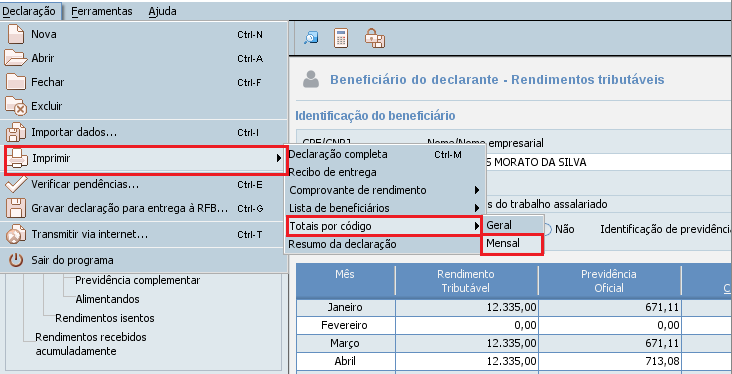The width and height of the screenshot is (732, 374).
Task: Open the Ferramentas menu
Action: [102, 11]
